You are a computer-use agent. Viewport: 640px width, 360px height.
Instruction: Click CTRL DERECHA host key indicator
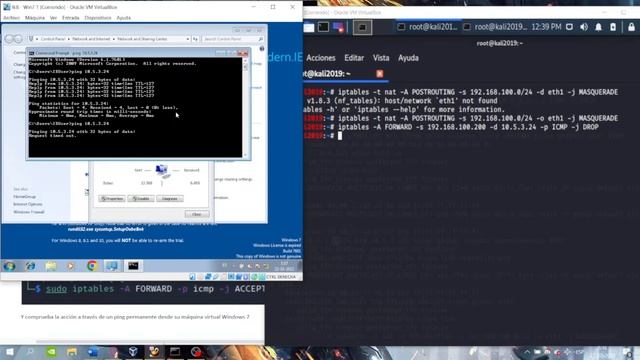281,277
